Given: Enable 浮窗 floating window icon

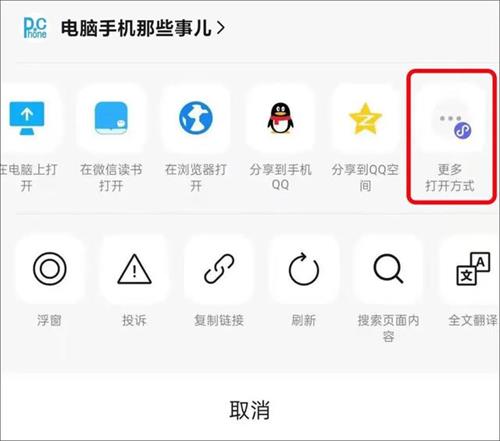Looking at the screenshot, I should tap(50, 269).
